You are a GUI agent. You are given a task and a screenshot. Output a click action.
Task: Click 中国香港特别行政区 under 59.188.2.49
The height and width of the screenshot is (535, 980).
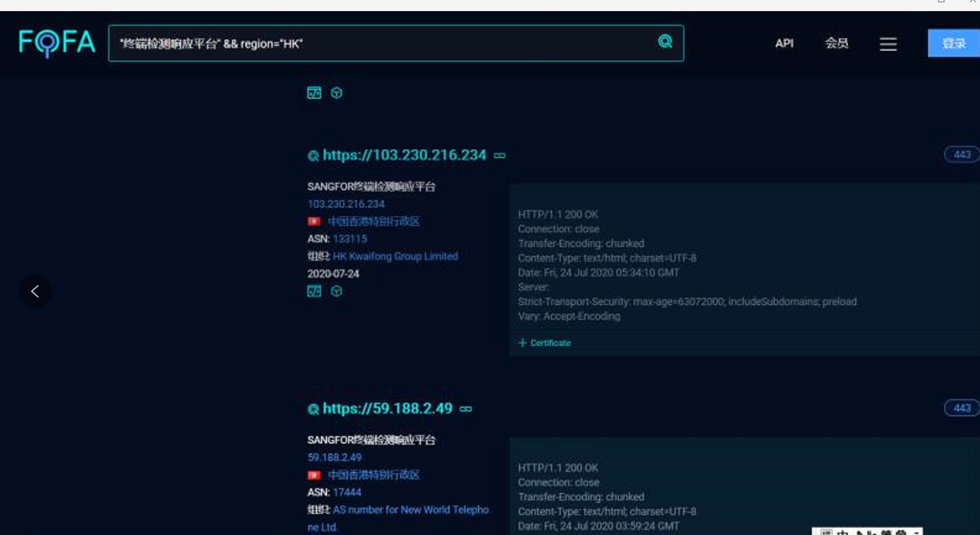(x=373, y=474)
